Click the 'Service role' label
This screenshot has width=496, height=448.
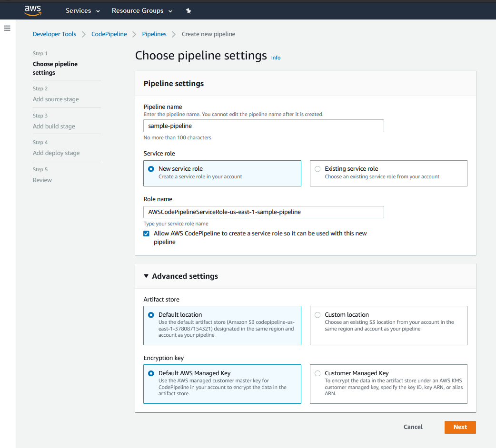tap(159, 154)
